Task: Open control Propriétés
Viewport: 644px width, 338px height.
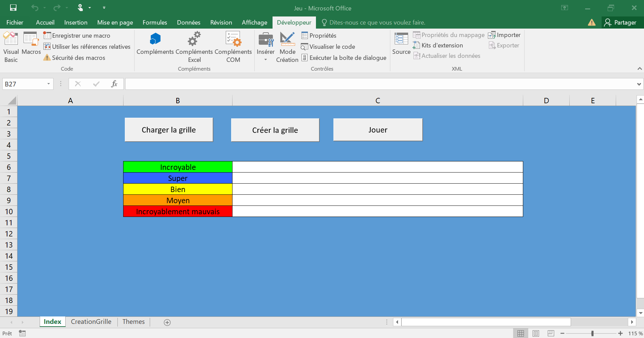Action: tap(319, 36)
